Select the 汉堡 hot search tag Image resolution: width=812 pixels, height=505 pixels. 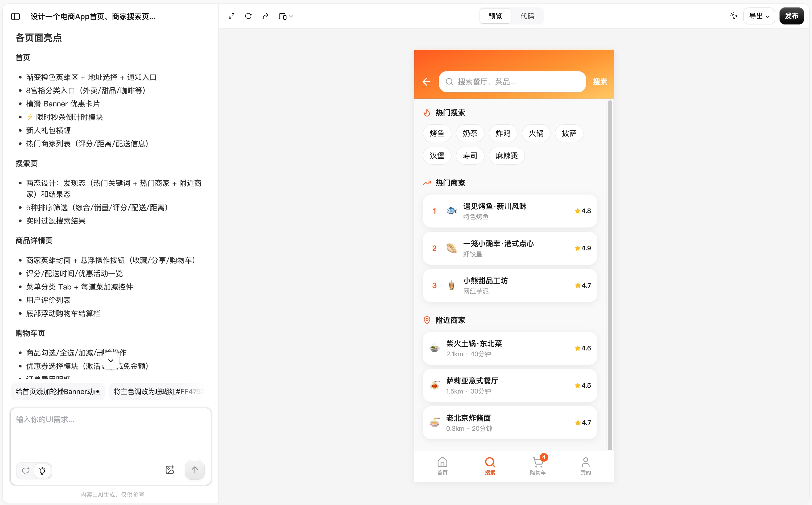(437, 156)
